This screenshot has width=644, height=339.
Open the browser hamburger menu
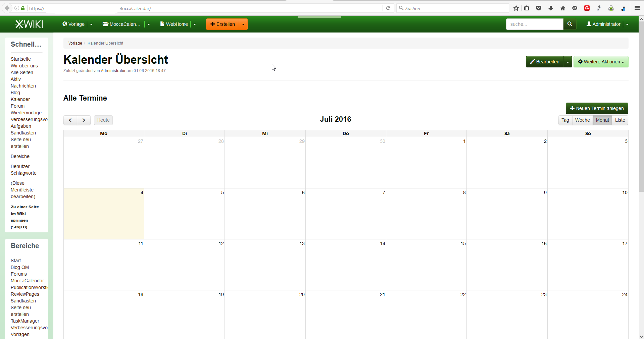click(x=637, y=8)
